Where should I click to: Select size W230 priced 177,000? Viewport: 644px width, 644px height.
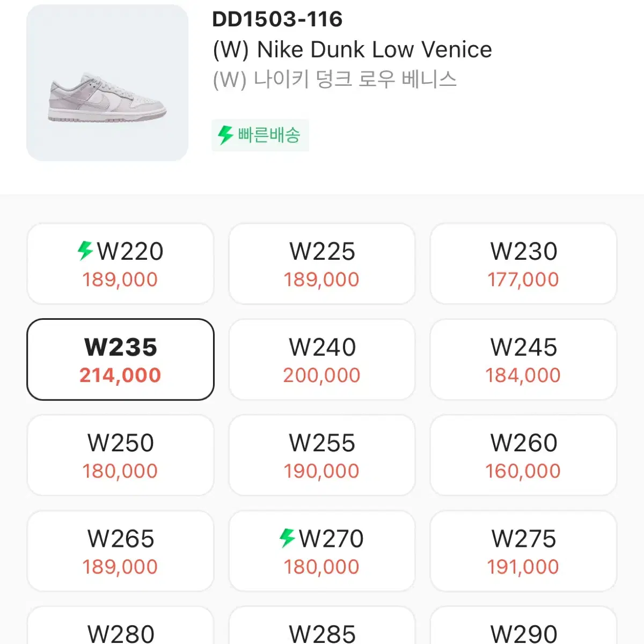[x=524, y=264]
